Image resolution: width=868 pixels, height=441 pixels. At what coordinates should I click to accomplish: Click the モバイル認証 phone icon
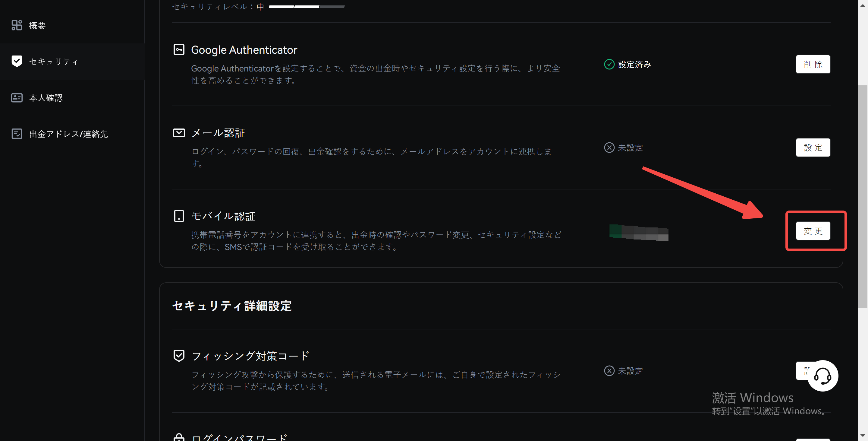[179, 216]
